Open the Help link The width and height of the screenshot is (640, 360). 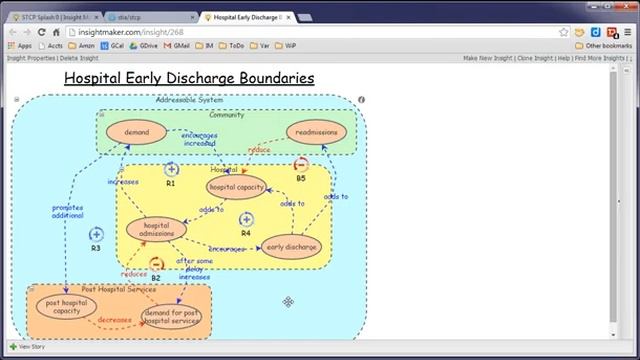(x=564, y=58)
